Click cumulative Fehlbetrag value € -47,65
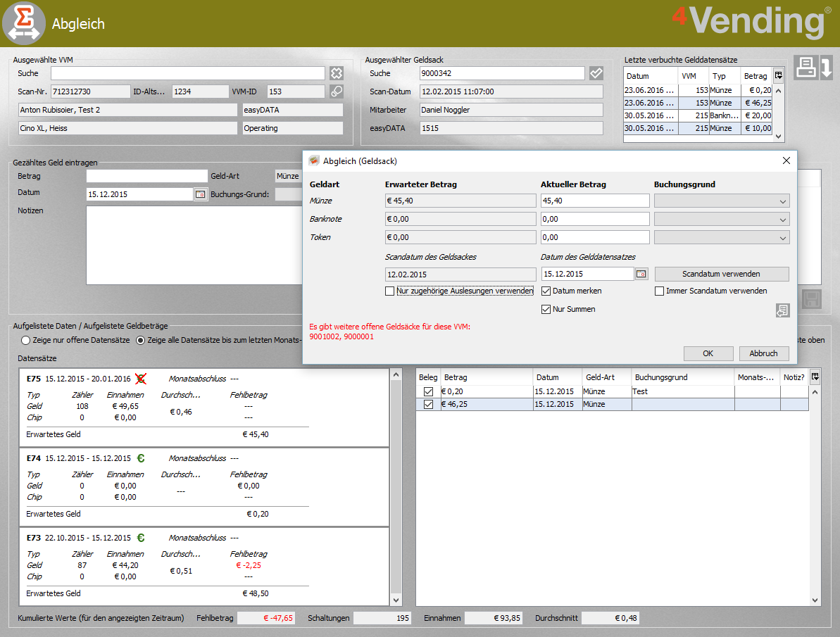The width and height of the screenshot is (840, 637). 265,618
